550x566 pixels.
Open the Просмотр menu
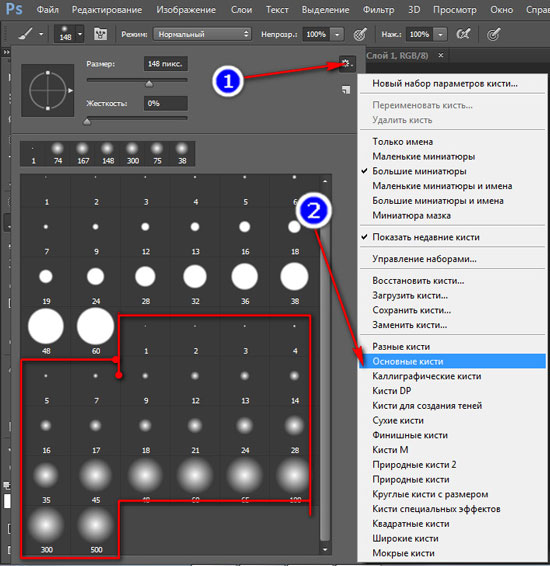click(454, 10)
